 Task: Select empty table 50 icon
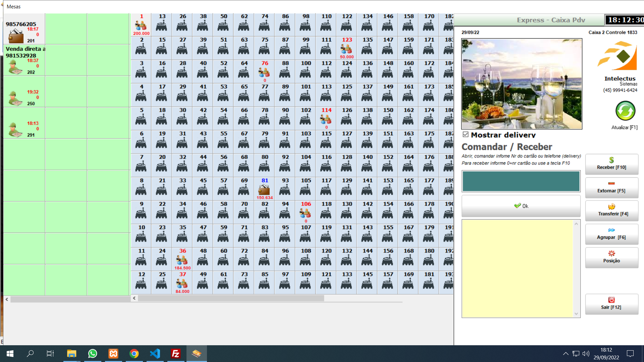coord(223,25)
